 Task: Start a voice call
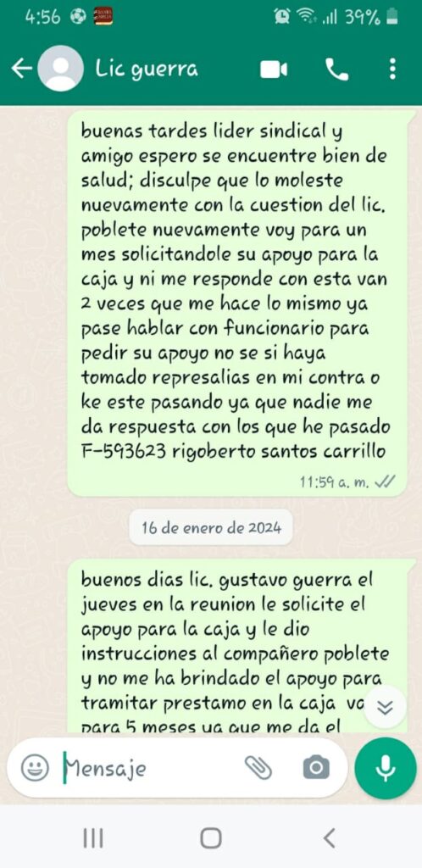coord(336,70)
